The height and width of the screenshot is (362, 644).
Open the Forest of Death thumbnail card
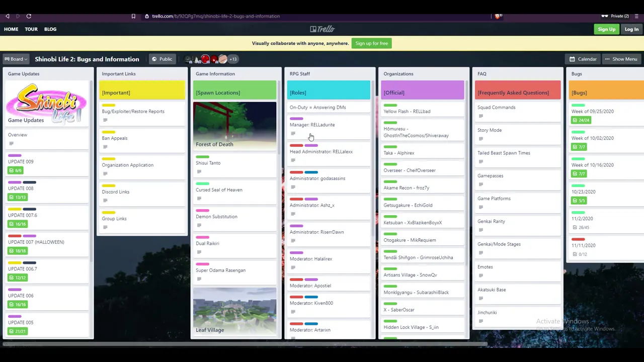235,126
